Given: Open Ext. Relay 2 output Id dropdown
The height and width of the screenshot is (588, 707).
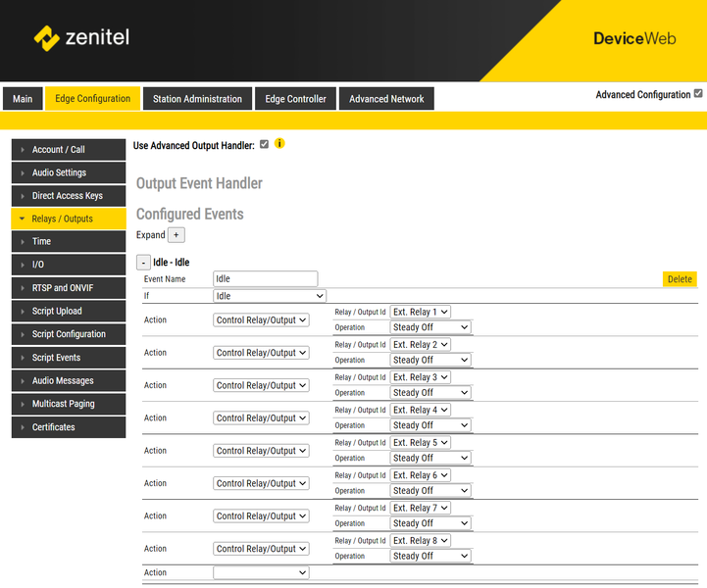Looking at the screenshot, I should 421,345.
